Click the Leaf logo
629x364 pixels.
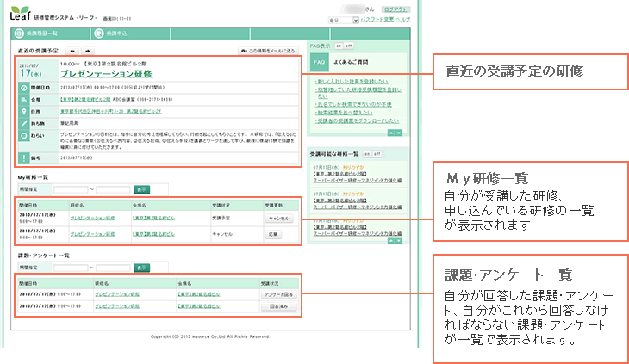20,13
